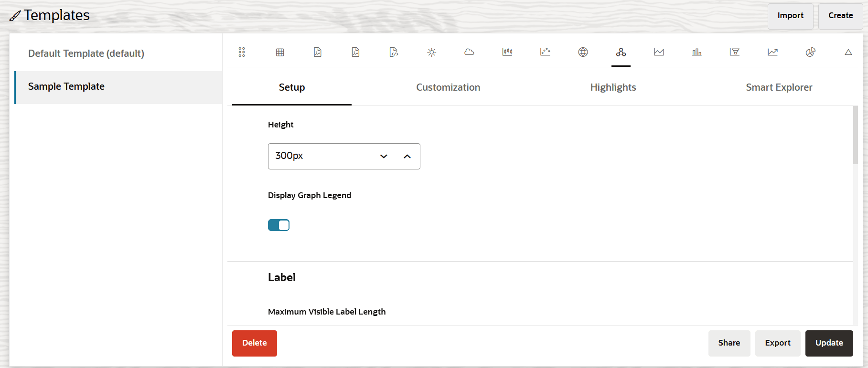Click the Share button
The image size is (868, 368).
(x=729, y=343)
